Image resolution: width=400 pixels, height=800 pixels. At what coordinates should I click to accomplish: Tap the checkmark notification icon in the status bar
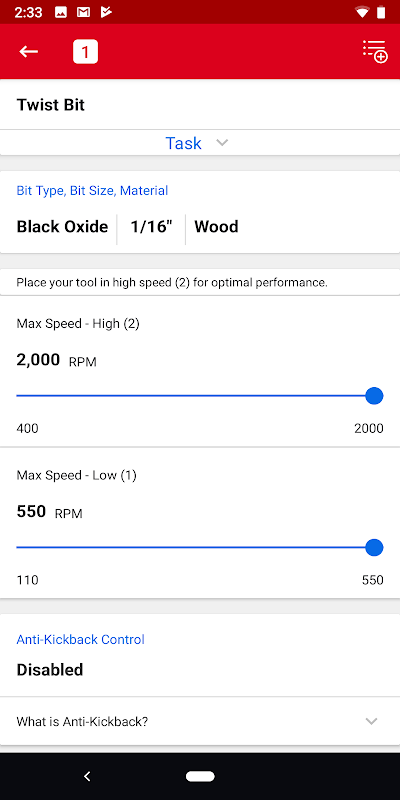click(106, 12)
